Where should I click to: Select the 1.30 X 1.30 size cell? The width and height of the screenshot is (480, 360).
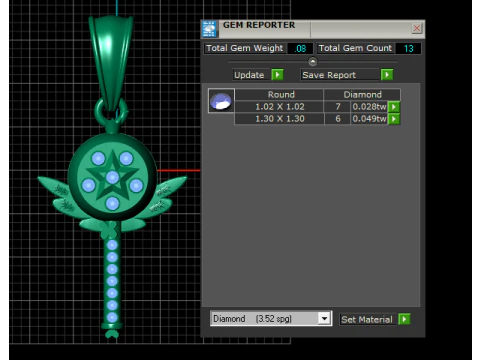pyautogui.click(x=280, y=119)
